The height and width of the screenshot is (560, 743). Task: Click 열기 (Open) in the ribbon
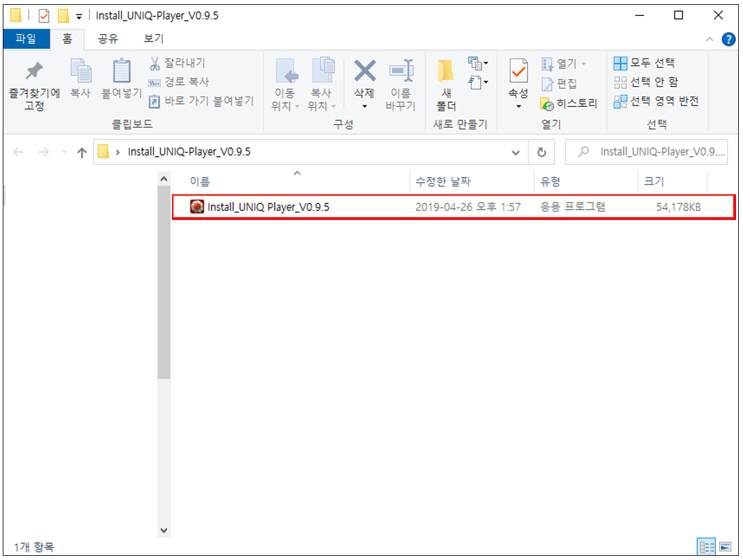(564, 63)
